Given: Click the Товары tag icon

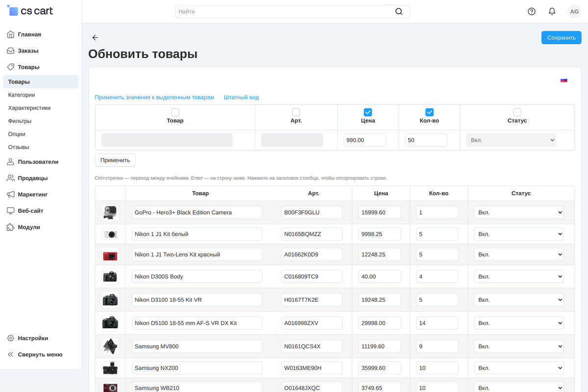Looking at the screenshot, I should [11, 67].
